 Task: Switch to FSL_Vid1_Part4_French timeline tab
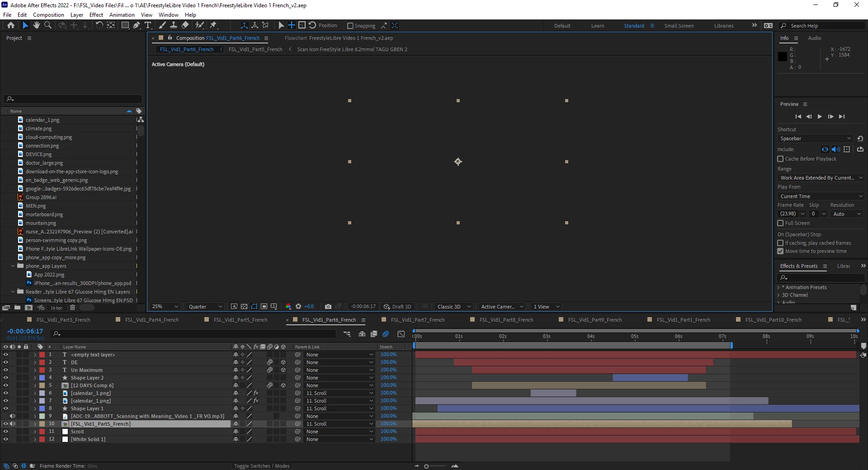151,320
